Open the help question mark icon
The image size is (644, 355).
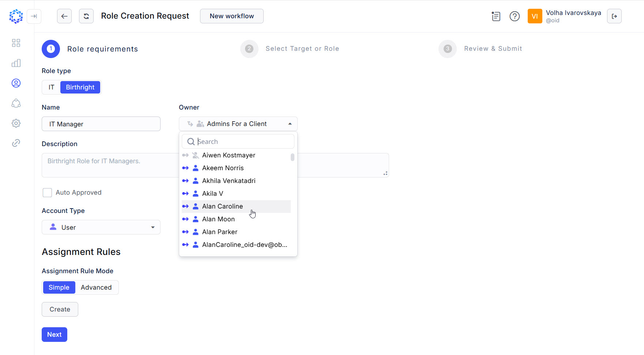[515, 16]
